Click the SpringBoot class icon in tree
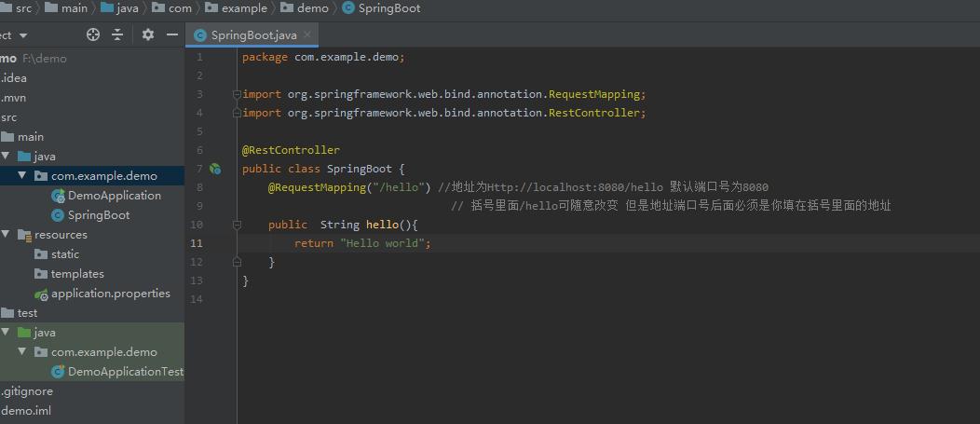Viewport: 980px width, 424px height. 58,215
